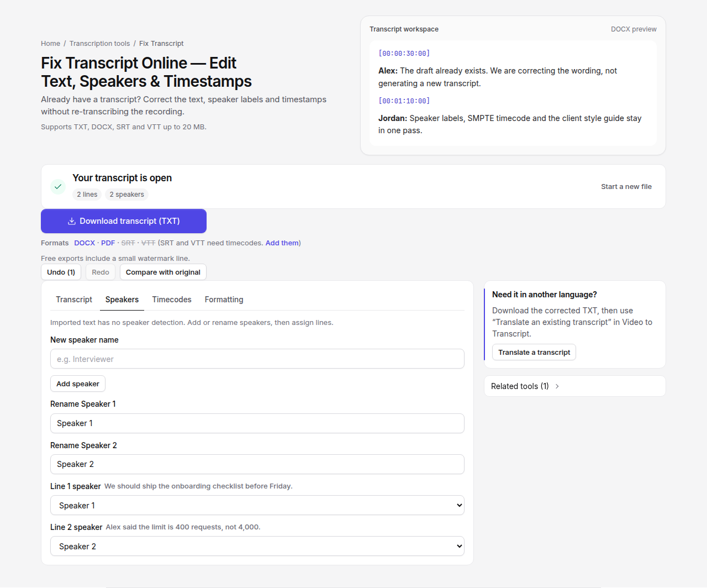Viewport: 707px width, 588px height.
Task: Click the 2 lines badge
Action: point(87,195)
